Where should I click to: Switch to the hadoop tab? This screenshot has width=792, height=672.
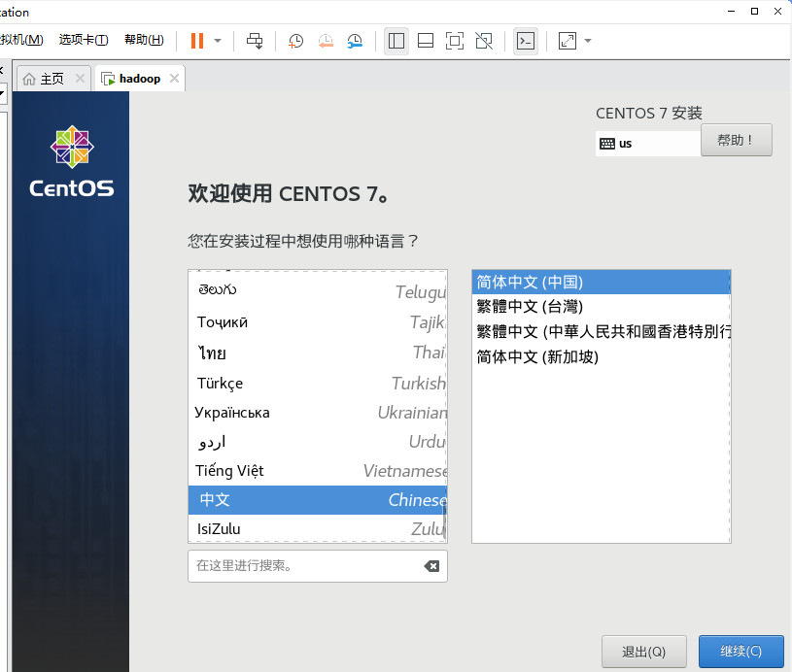[140, 79]
